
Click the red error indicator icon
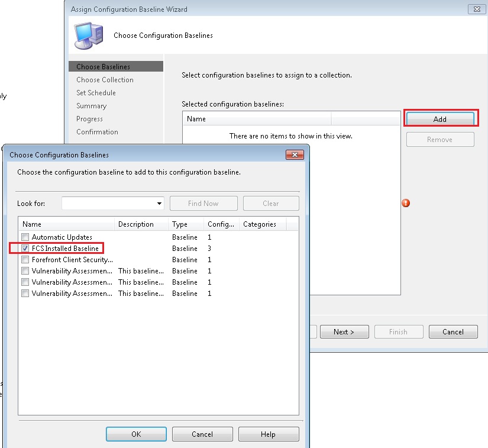pyautogui.click(x=406, y=203)
